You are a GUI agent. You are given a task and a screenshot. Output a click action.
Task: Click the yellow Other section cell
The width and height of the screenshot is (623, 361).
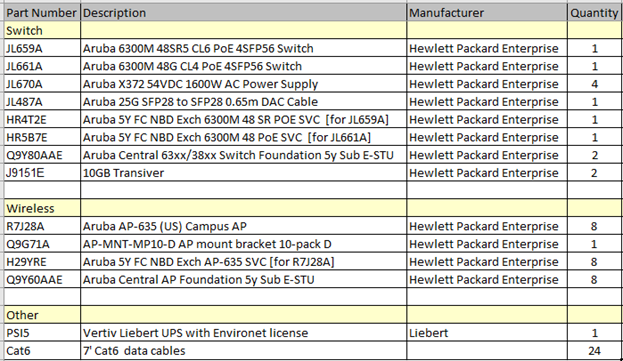(x=42, y=315)
